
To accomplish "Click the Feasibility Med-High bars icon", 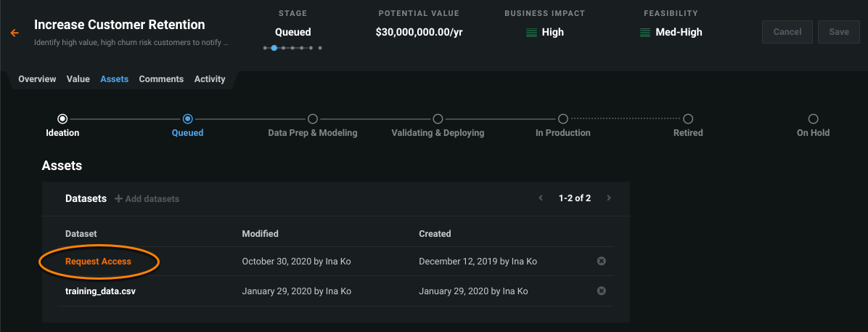I will [x=645, y=32].
